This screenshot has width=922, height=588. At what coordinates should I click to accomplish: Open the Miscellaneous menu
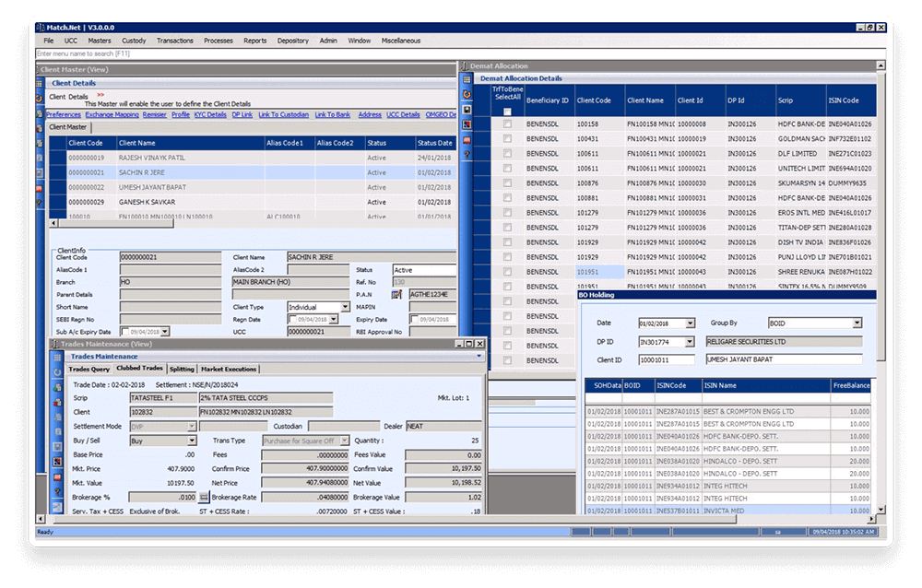click(401, 41)
